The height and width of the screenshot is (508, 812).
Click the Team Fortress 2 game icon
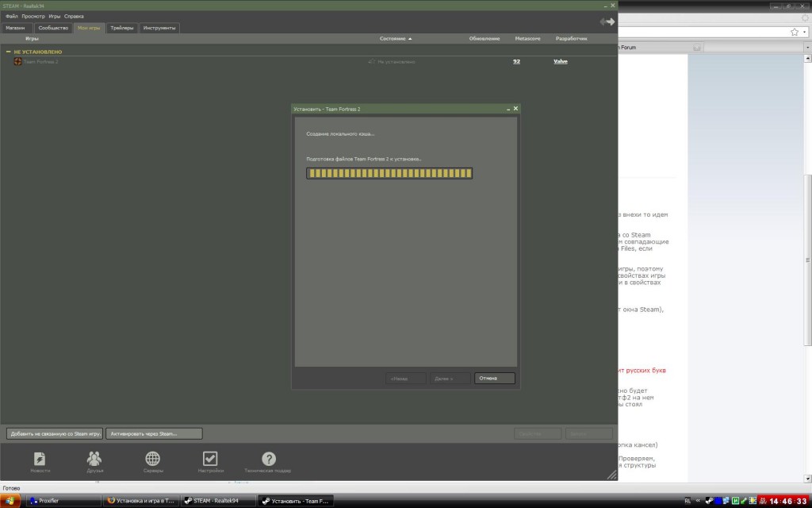pyautogui.click(x=17, y=62)
